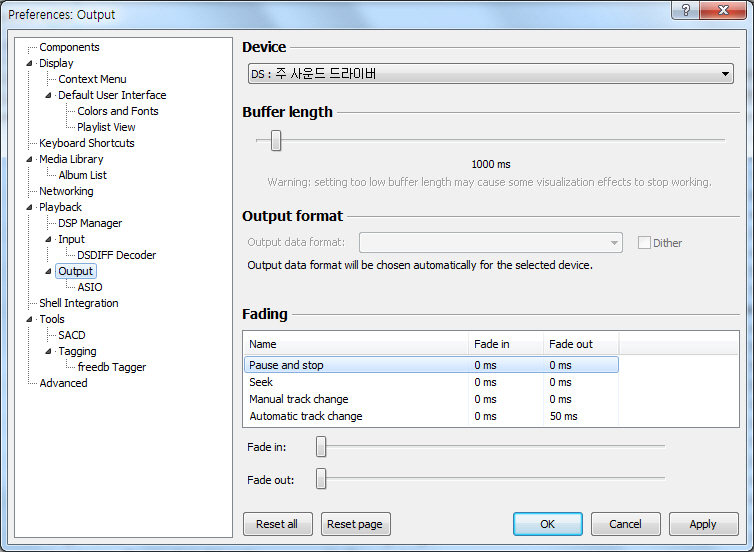
Task: Click the Fade in column header
Action: tap(506, 344)
